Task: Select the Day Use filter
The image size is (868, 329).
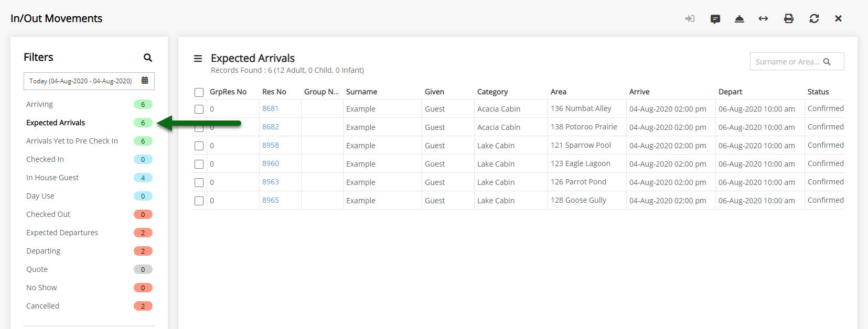Action: [40, 196]
